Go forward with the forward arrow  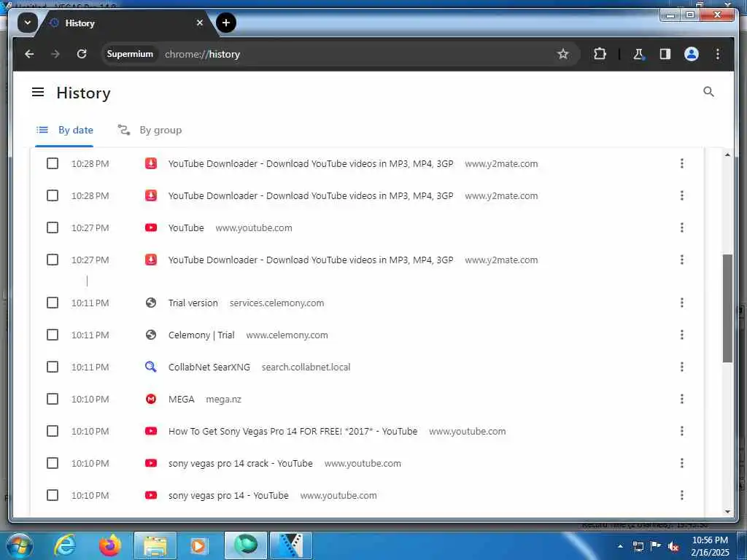[x=55, y=54]
